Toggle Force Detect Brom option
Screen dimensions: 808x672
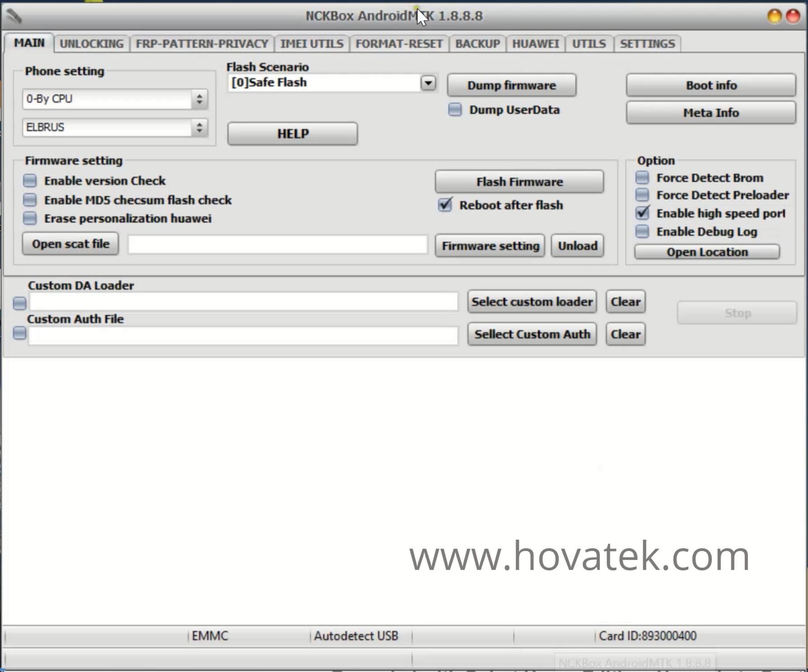pos(642,177)
